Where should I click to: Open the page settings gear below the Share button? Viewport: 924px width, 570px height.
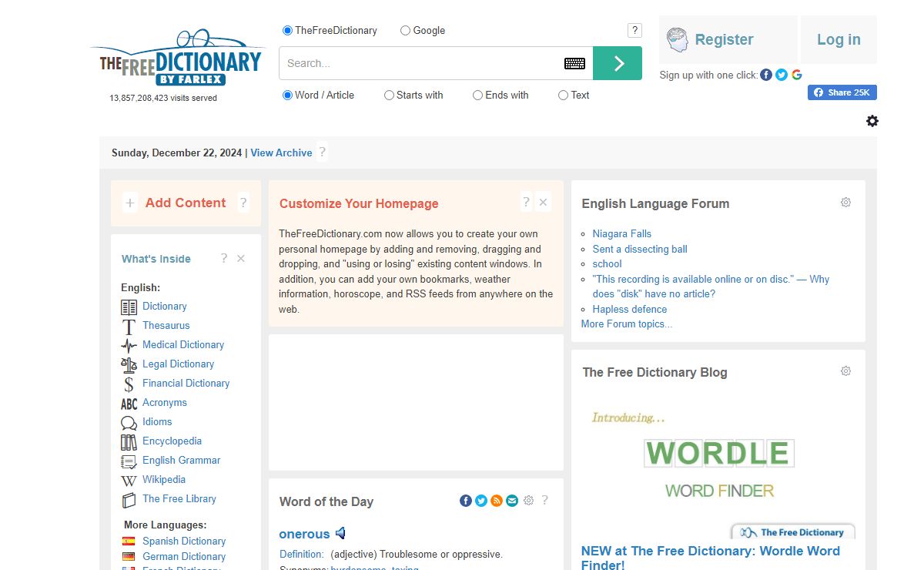point(872,121)
